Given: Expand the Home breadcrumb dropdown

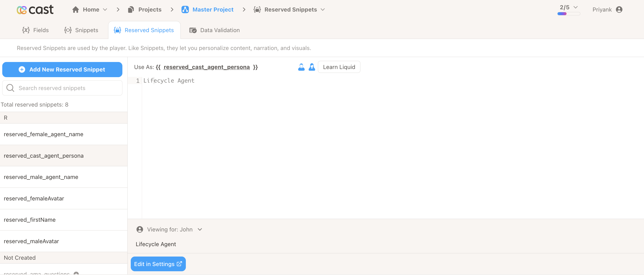Looking at the screenshot, I should pos(105,10).
